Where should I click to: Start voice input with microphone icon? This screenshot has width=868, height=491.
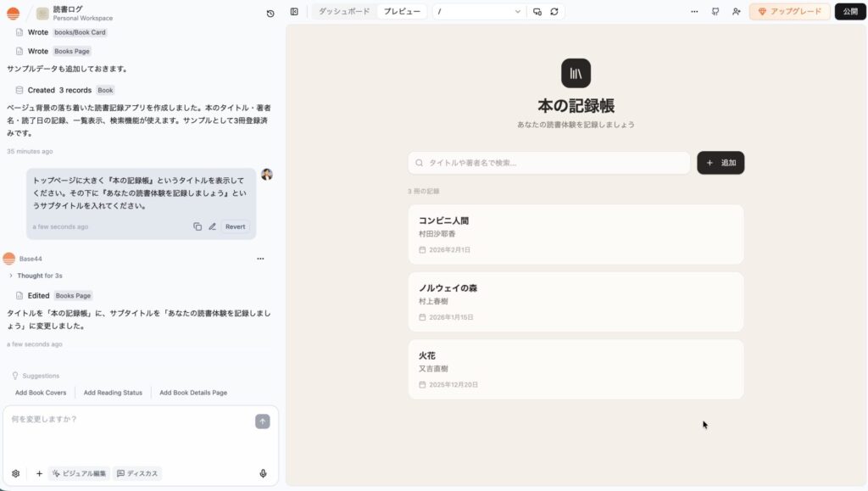pos(263,473)
